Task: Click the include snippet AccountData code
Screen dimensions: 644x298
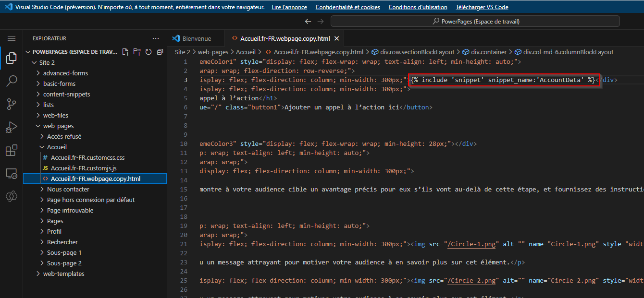Action: tap(504, 80)
